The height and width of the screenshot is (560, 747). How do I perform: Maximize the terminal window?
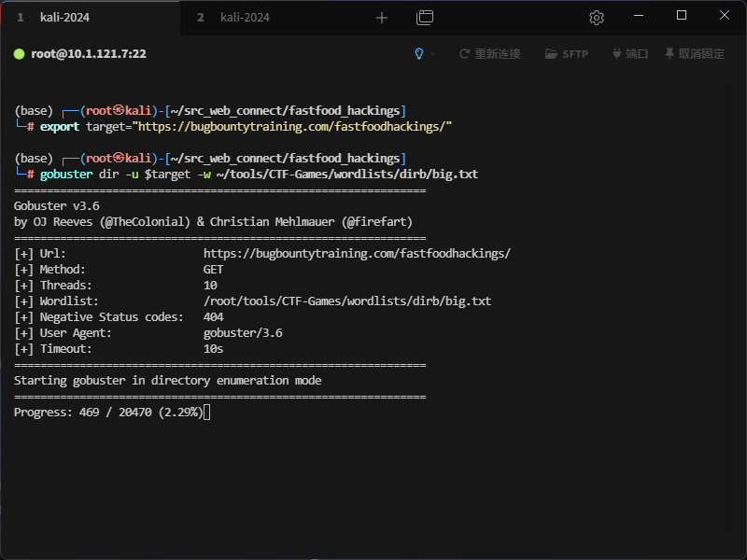click(x=682, y=16)
